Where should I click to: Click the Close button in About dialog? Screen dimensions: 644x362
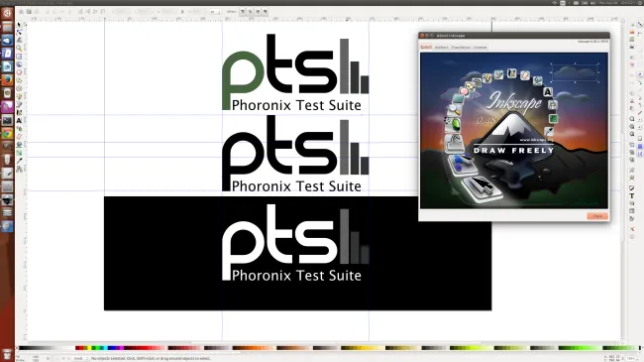597,216
